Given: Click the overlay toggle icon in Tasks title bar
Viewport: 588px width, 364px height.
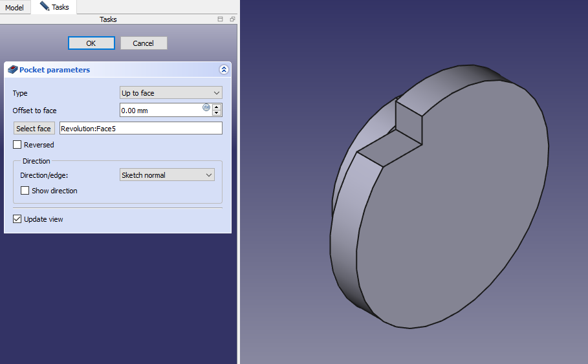Looking at the screenshot, I should tap(221, 19).
